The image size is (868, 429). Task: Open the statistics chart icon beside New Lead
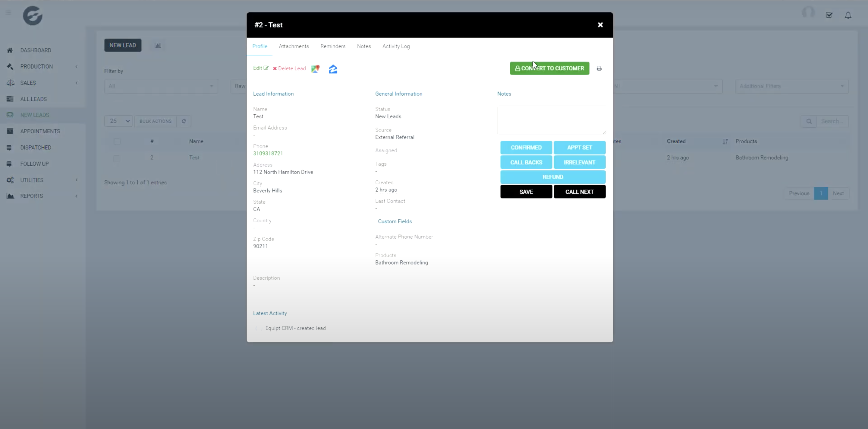pos(157,45)
